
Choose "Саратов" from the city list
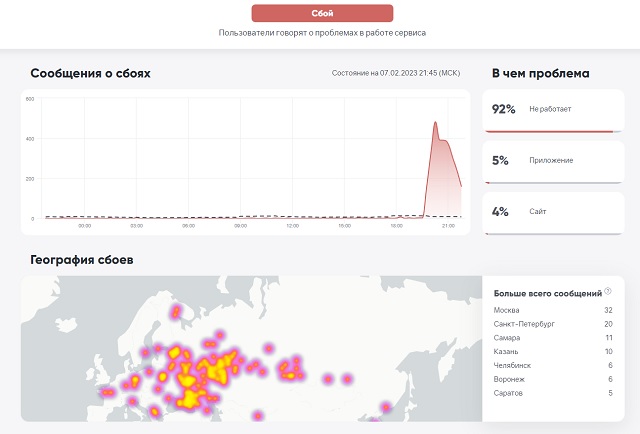552,394
